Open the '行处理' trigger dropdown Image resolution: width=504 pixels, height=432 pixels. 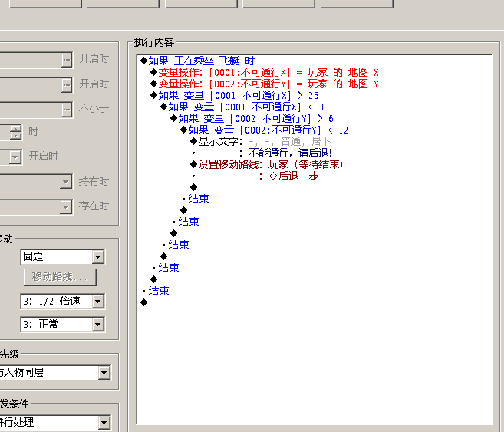pos(104,423)
